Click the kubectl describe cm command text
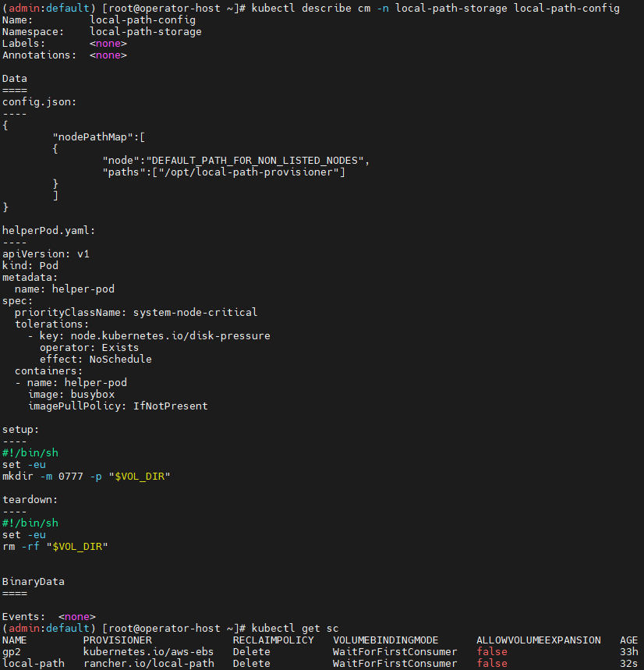 click(x=435, y=9)
